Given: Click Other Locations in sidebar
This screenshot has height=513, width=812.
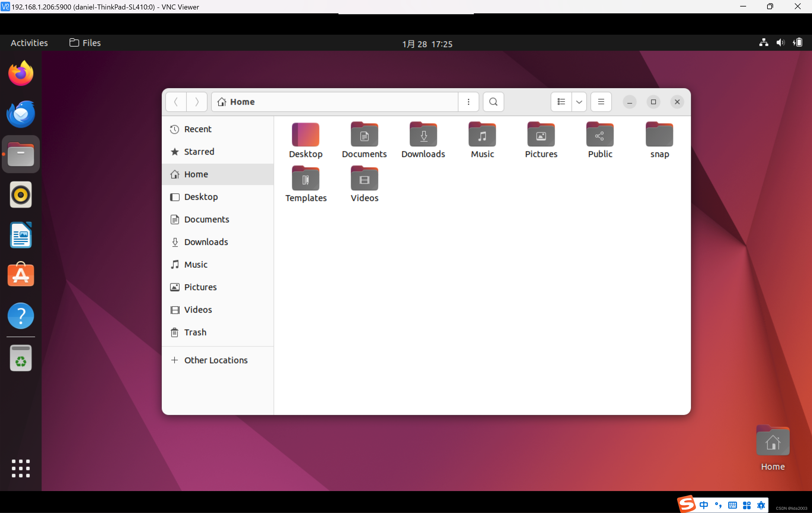Looking at the screenshot, I should [216, 360].
